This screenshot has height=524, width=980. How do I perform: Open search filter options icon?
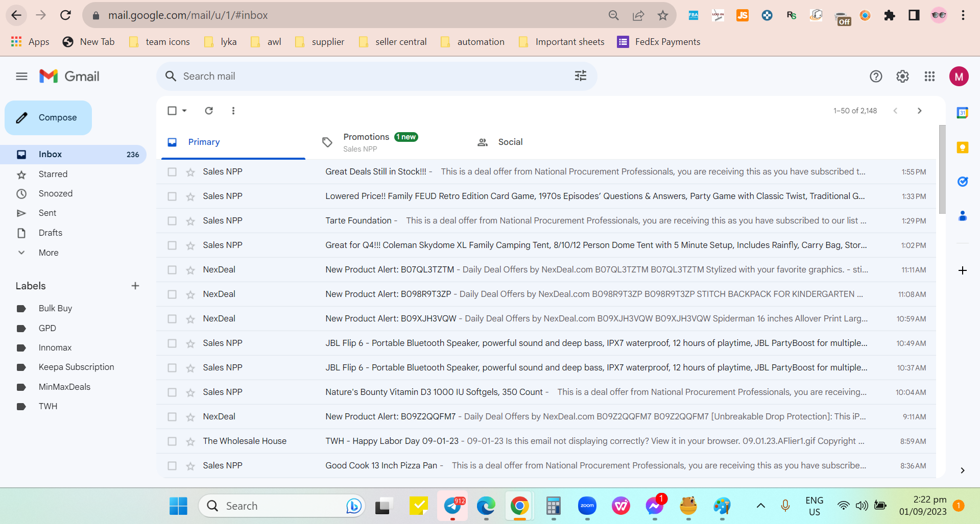[581, 76]
